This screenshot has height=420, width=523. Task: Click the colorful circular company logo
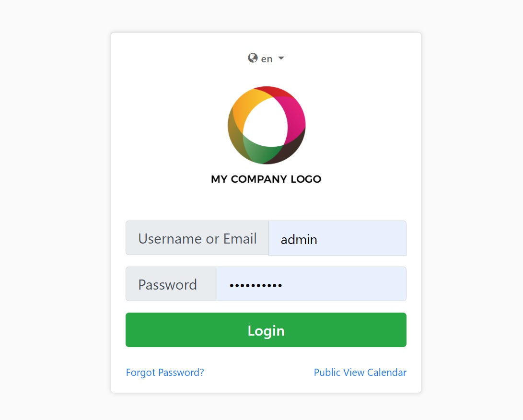pos(267,125)
